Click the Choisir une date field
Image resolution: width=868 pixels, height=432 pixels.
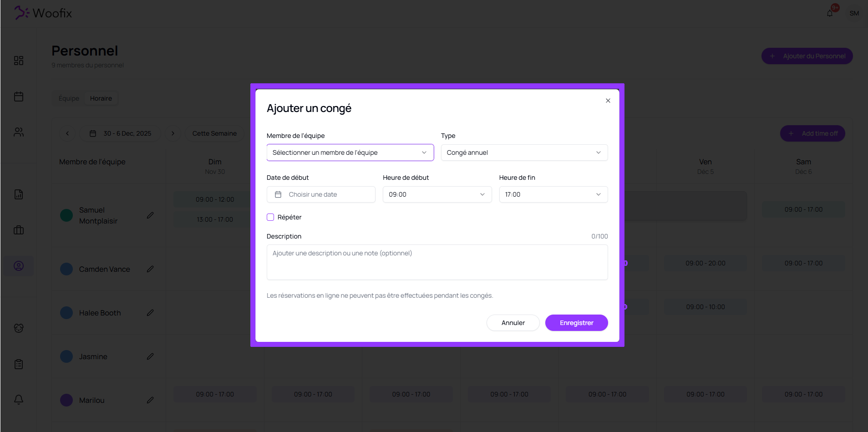coord(321,194)
